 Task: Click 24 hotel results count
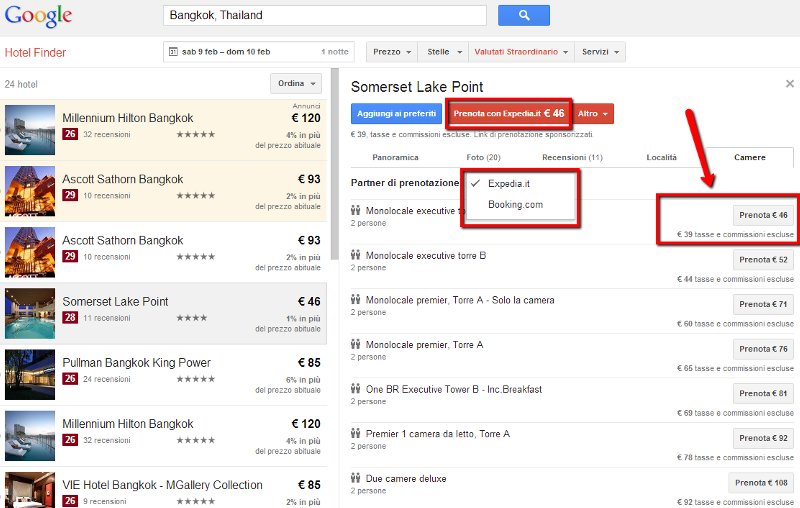(21, 84)
